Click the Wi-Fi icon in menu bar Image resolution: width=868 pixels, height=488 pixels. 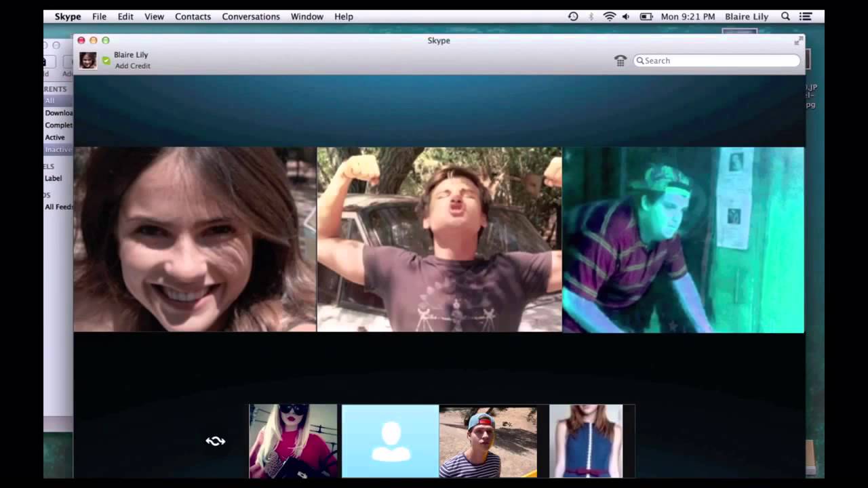(x=609, y=16)
